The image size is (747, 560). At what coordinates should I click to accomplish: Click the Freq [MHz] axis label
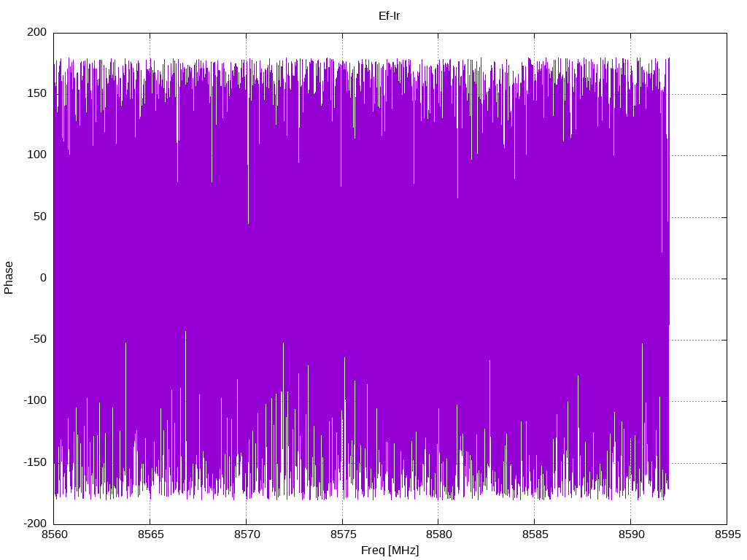pos(390,551)
